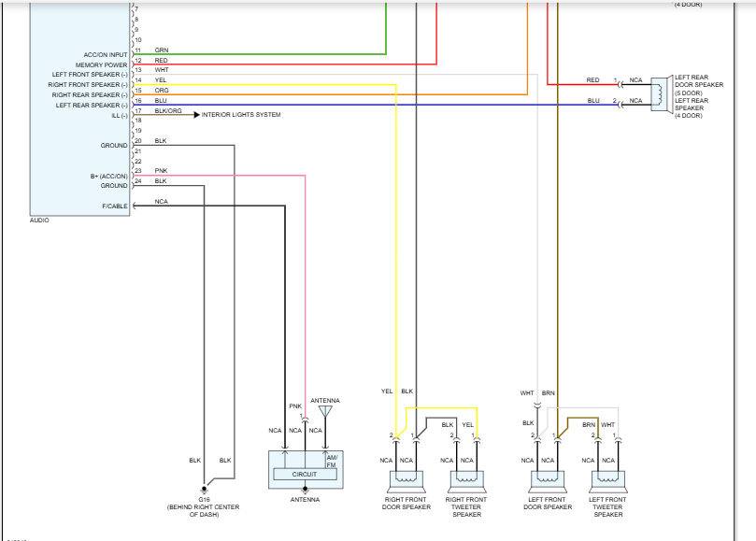Click the YEL wire color at pin 14
756x541 pixels.
(x=161, y=80)
